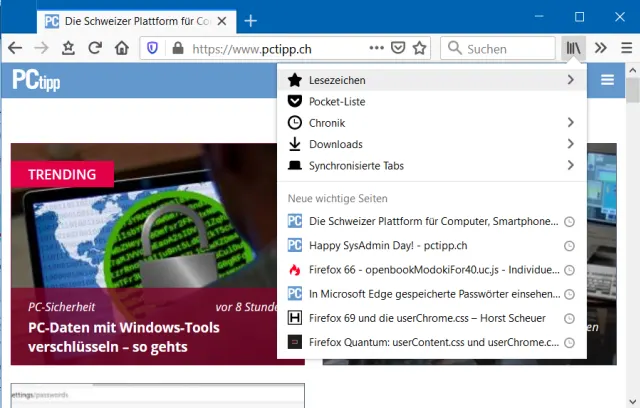This screenshot has width=640, height=408.
Task: Open Synchronisierte Tabs entry
Action: pos(431,166)
